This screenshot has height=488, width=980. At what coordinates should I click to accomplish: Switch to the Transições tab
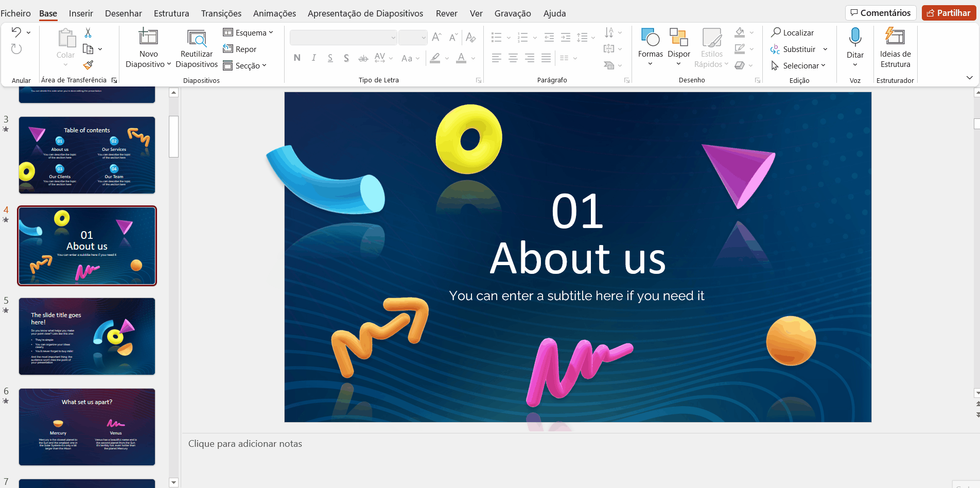click(221, 13)
